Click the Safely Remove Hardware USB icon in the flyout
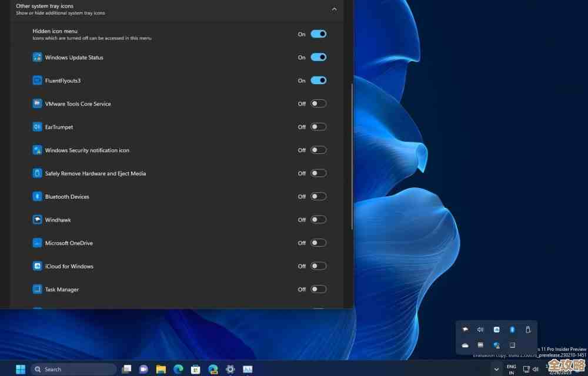This screenshot has width=588, height=376. click(x=528, y=330)
